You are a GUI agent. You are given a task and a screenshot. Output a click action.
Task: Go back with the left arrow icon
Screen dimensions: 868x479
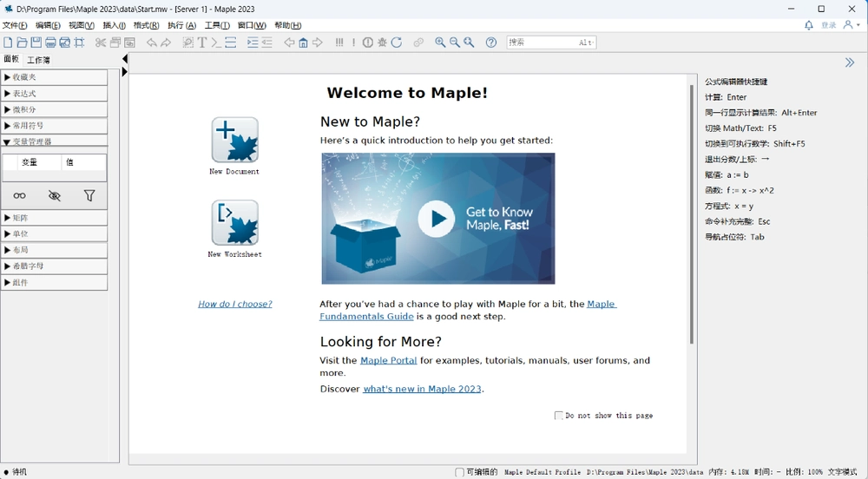tap(289, 43)
